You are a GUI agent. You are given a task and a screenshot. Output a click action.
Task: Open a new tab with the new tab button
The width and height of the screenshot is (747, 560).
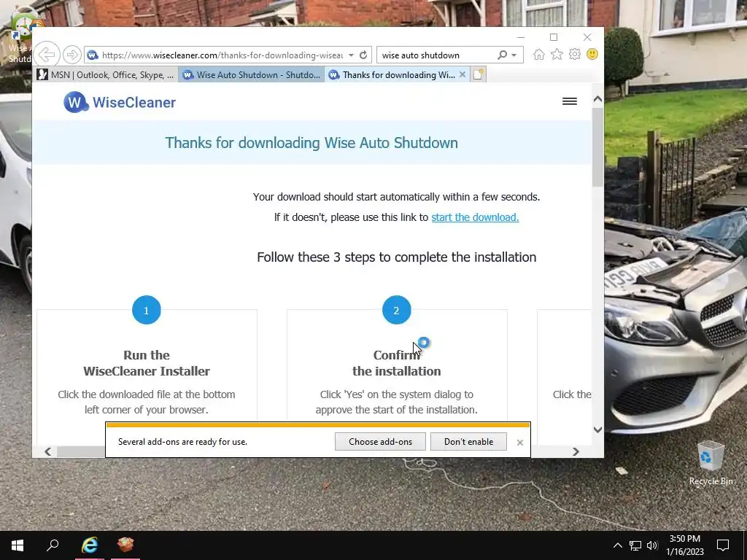pyautogui.click(x=479, y=74)
